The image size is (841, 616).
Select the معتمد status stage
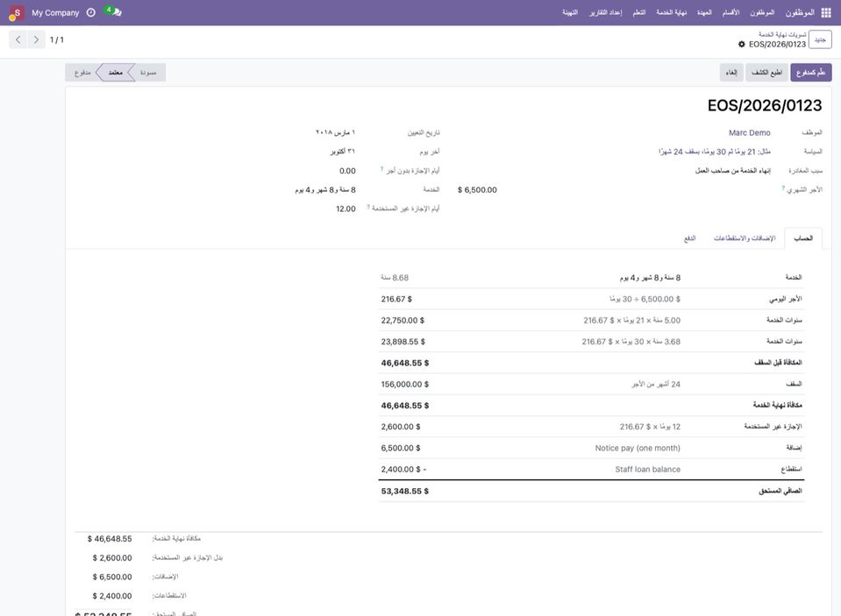coord(115,73)
